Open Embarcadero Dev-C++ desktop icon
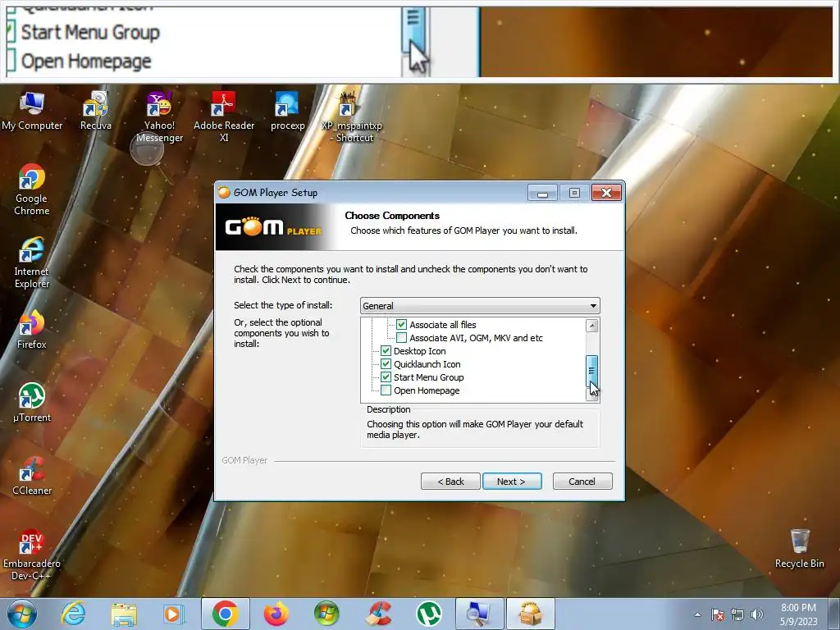 click(x=32, y=555)
